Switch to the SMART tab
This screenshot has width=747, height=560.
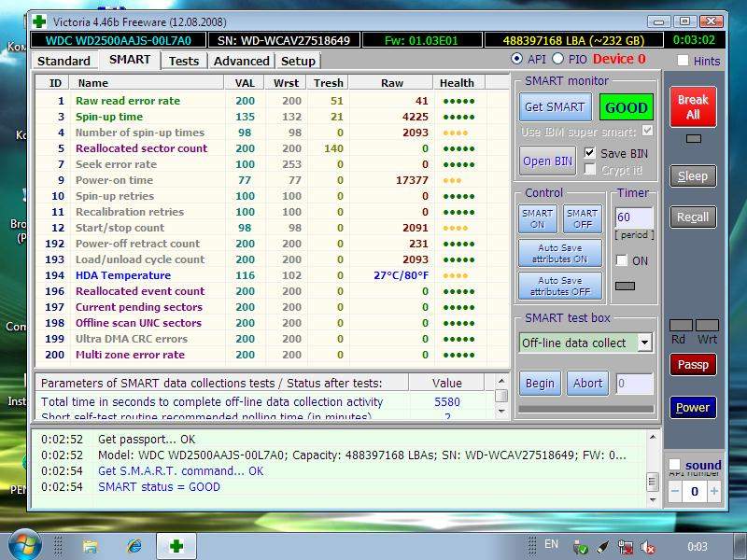tap(130, 60)
